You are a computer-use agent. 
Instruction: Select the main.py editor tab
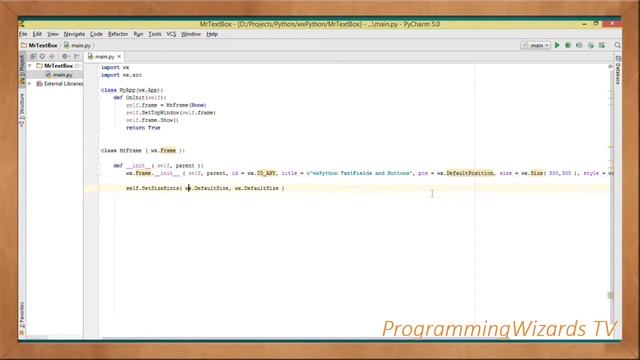[104, 57]
